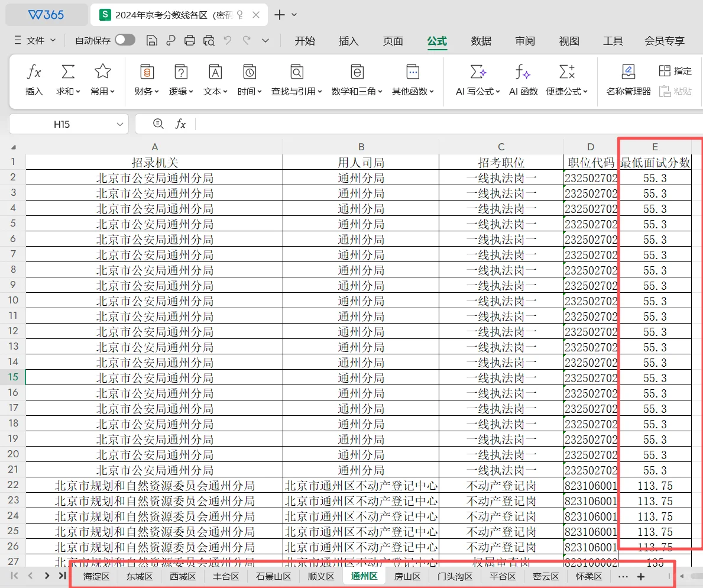Switch to the 东城区 sheet tab
Viewport: 703px width, 588px height.
(x=140, y=576)
